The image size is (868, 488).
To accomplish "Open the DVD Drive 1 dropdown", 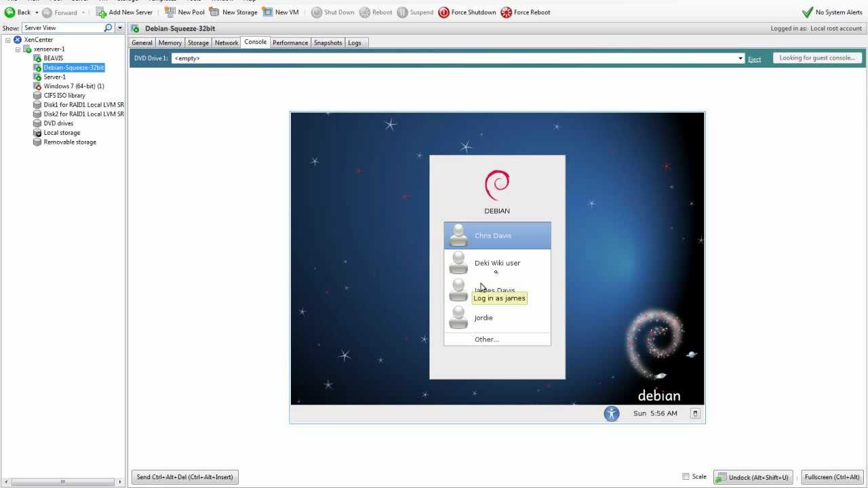I will (x=741, y=58).
